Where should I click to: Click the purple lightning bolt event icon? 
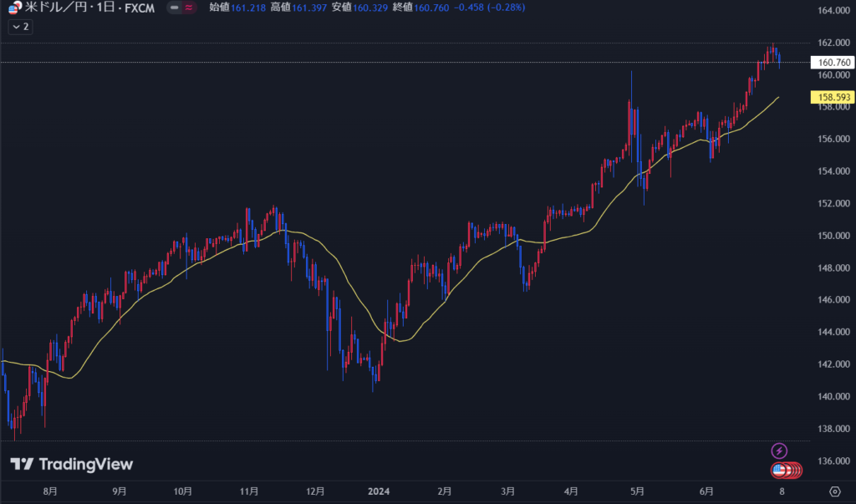[779, 451]
